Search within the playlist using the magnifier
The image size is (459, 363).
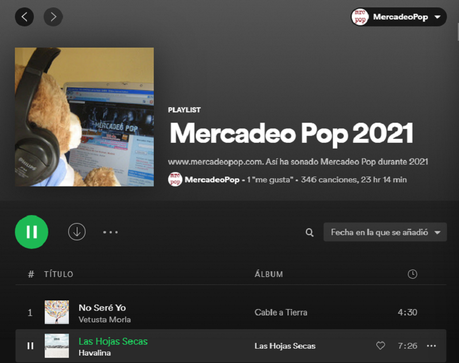[310, 232]
